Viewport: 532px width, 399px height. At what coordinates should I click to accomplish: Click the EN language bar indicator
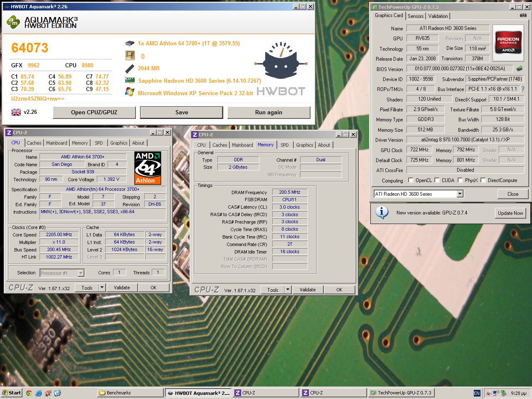[477, 393]
